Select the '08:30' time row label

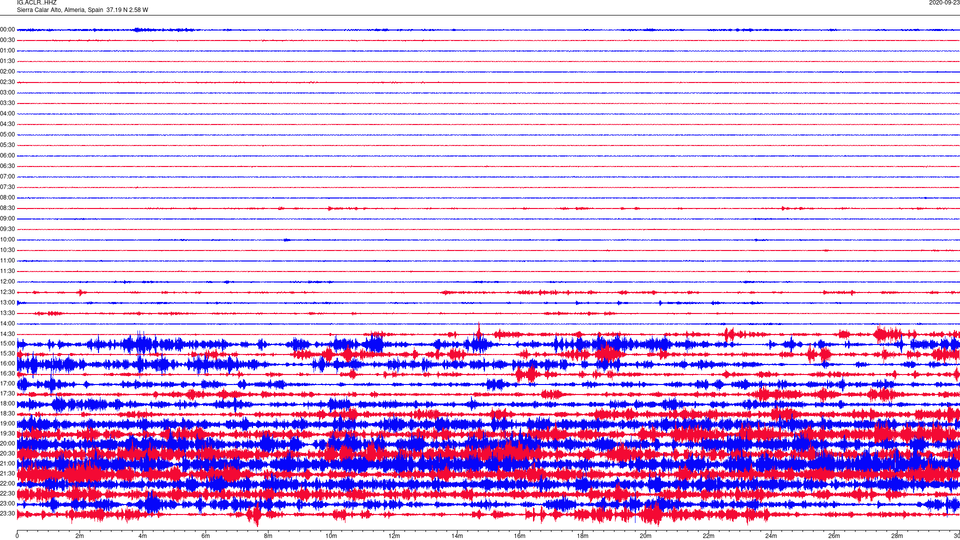click(x=7, y=208)
